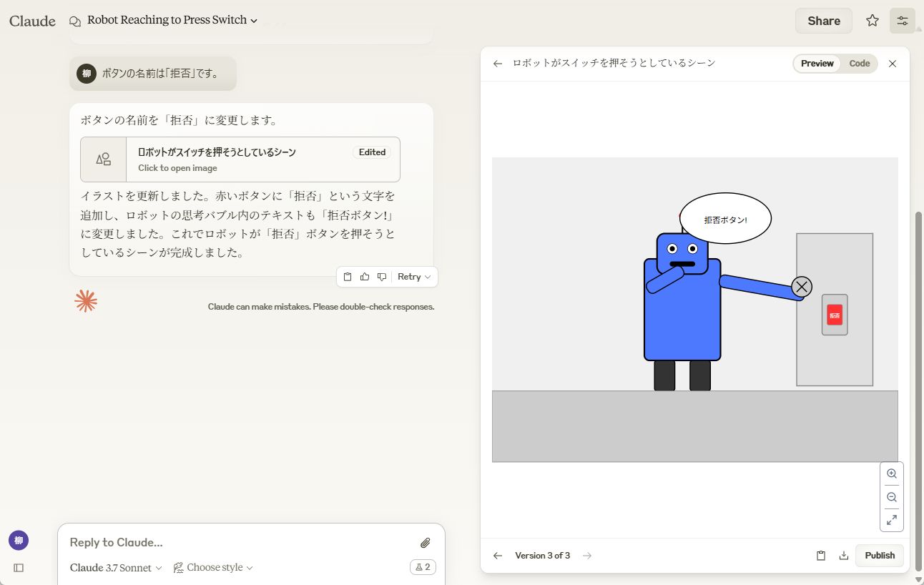Star this conversation as a favorite
924x585 pixels.
click(x=873, y=21)
